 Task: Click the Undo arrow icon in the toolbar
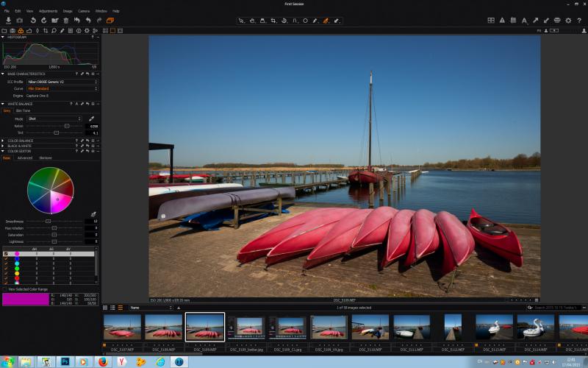click(88, 21)
